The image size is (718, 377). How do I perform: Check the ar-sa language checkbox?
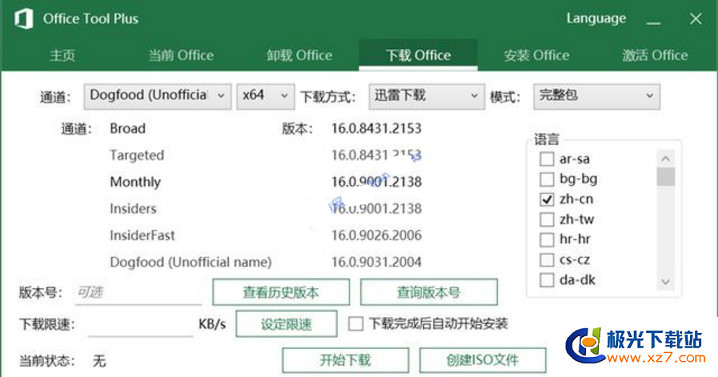[547, 159]
